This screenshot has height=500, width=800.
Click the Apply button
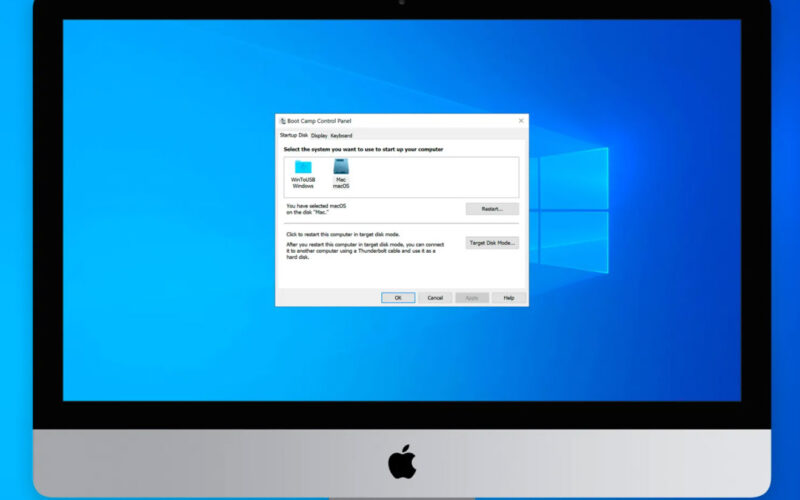click(x=472, y=297)
